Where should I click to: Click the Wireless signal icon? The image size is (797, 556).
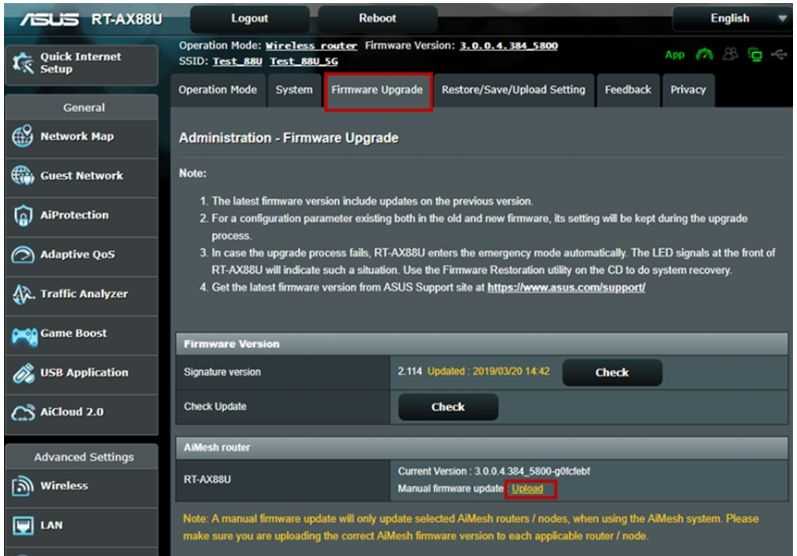coord(22,486)
